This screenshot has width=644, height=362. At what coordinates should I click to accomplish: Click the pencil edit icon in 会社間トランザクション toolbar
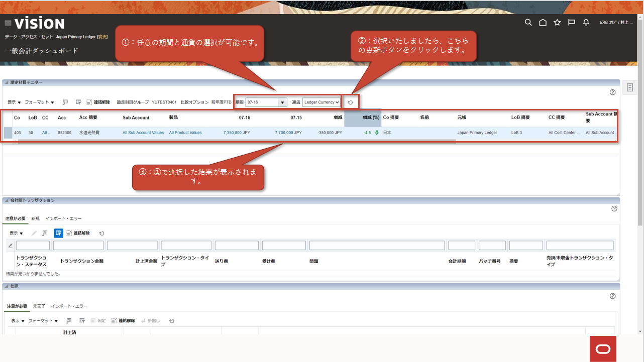click(x=34, y=233)
